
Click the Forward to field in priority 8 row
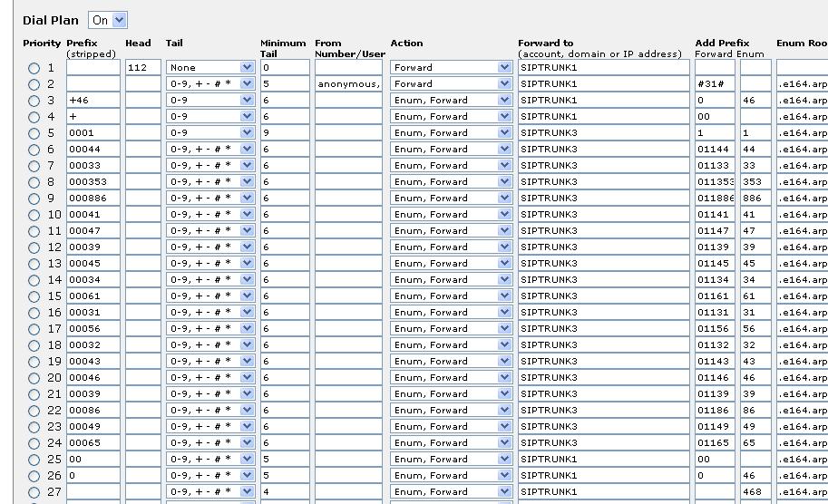pos(603,181)
